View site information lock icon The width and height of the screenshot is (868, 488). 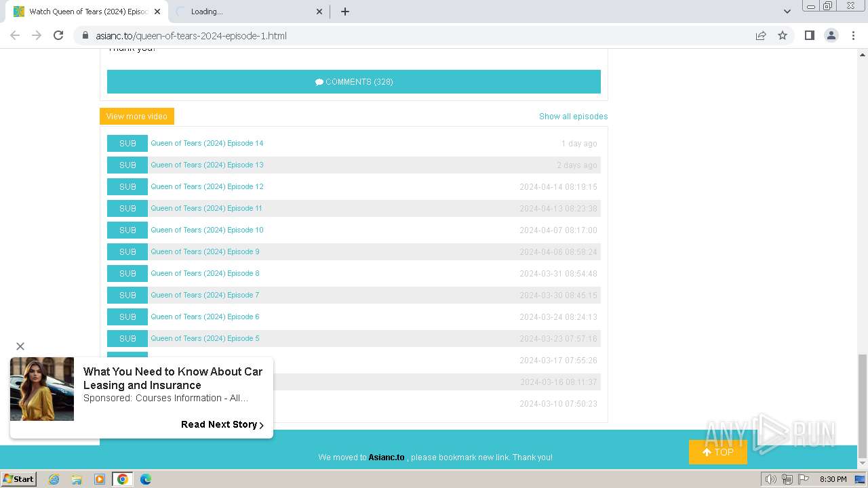click(85, 35)
